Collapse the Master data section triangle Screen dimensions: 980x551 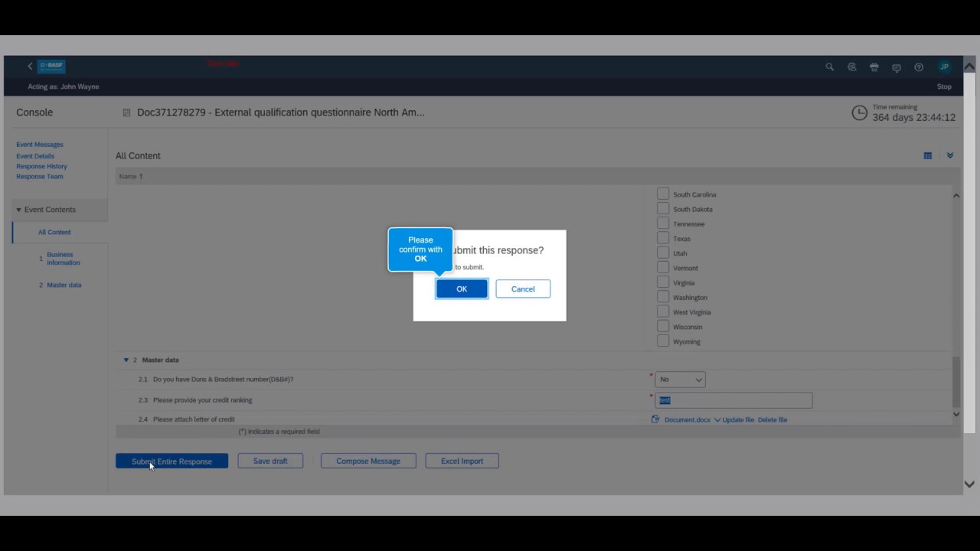(126, 360)
